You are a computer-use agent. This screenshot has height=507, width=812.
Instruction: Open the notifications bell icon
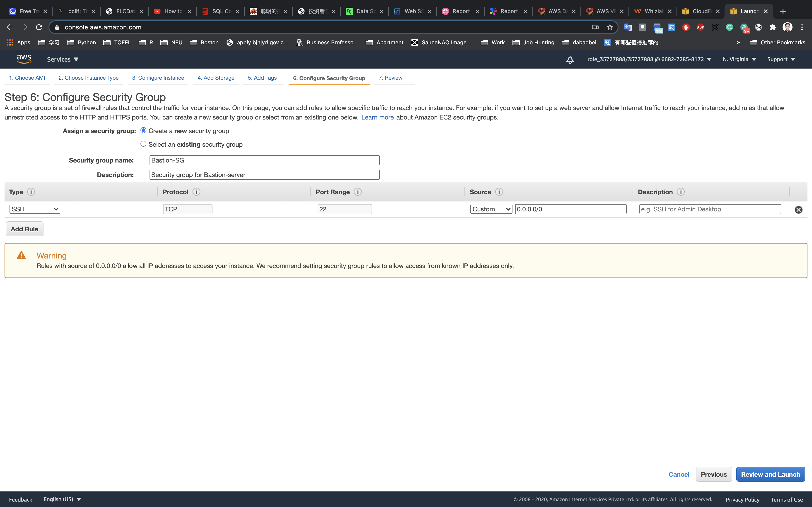click(570, 60)
